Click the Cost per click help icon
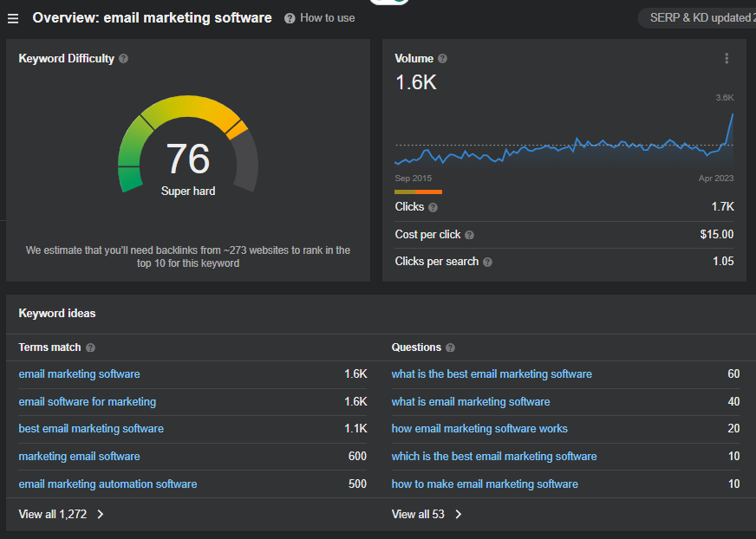The width and height of the screenshot is (756, 539). [x=470, y=235]
